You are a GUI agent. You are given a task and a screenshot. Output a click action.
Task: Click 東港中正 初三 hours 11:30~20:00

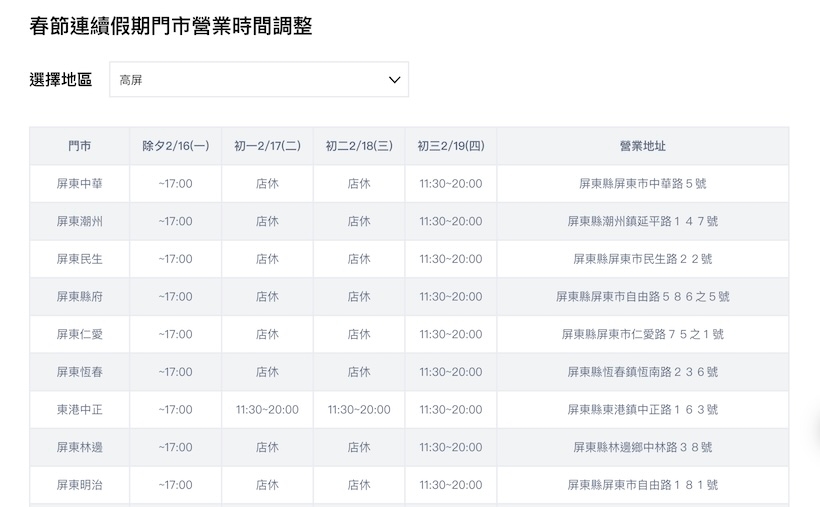(x=451, y=410)
